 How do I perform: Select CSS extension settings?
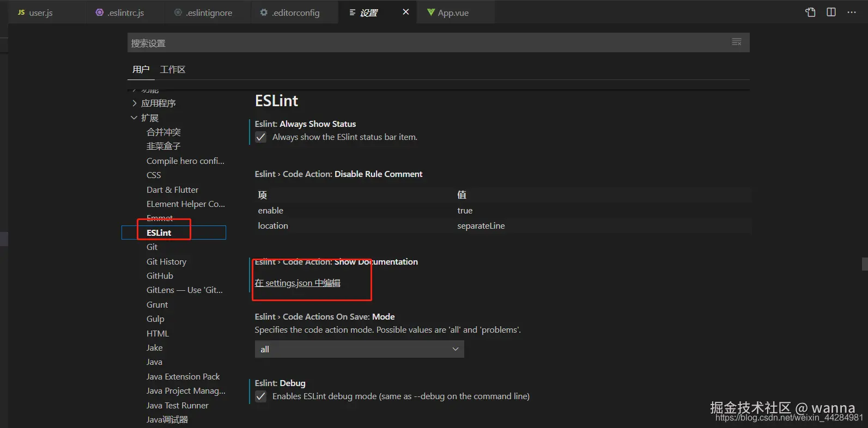click(x=154, y=175)
